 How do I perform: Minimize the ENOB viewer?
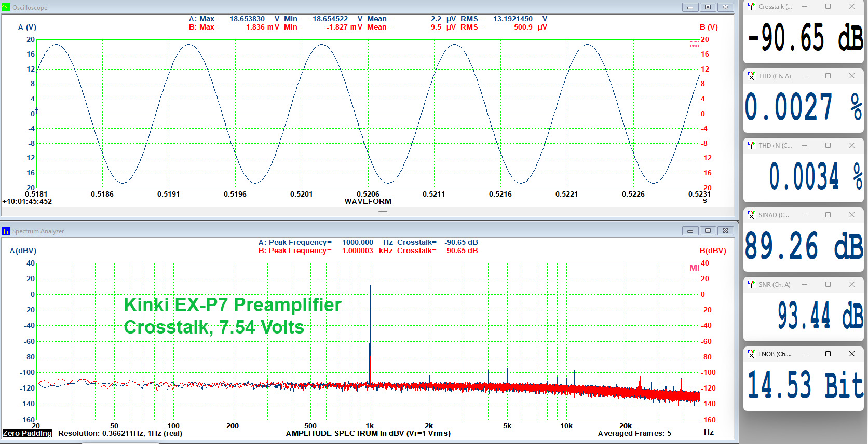click(x=805, y=354)
